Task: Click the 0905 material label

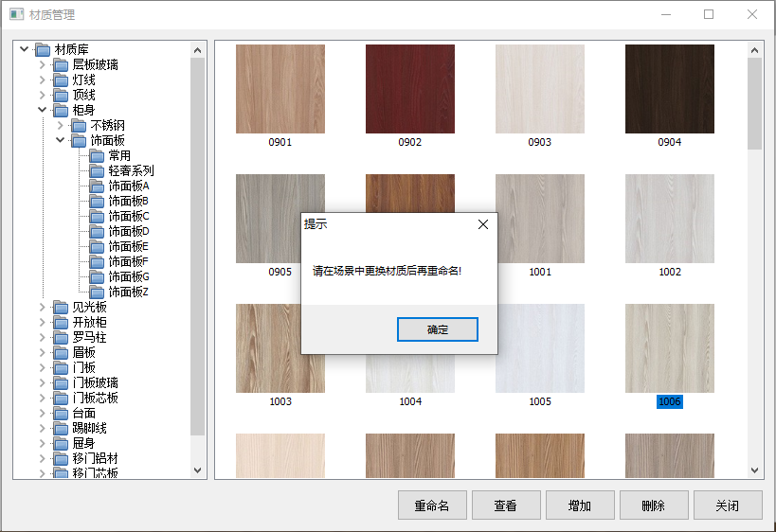Action: coord(280,272)
